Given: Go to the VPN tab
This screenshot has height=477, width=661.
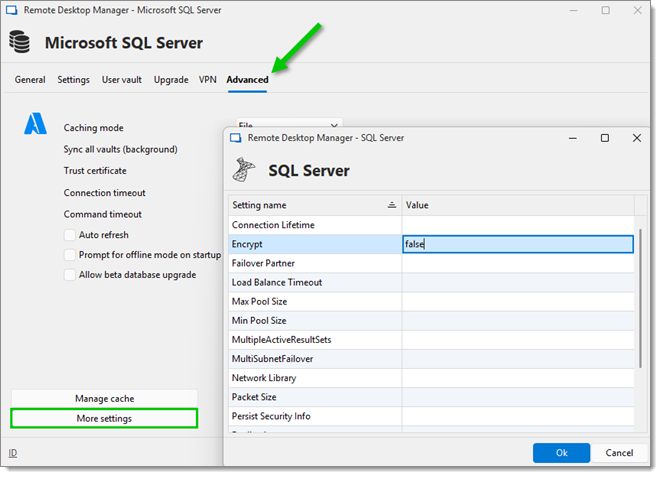Looking at the screenshot, I should pyautogui.click(x=207, y=80).
